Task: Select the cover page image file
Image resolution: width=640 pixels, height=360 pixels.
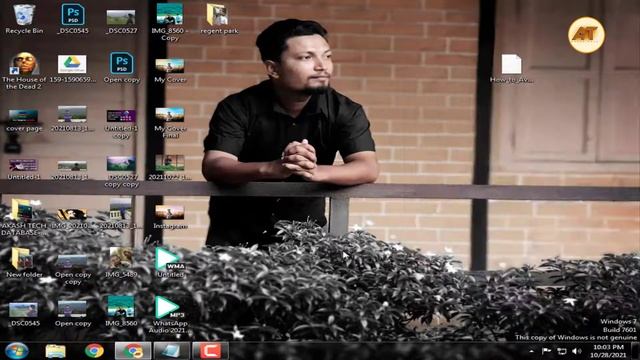Action: click(x=24, y=121)
